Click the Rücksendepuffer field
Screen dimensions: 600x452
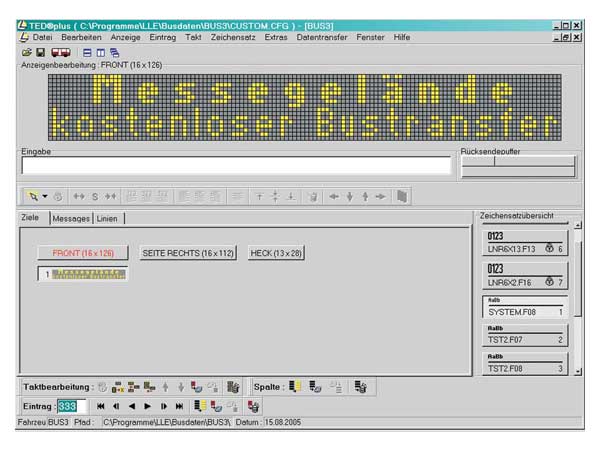click(x=518, y=166)
